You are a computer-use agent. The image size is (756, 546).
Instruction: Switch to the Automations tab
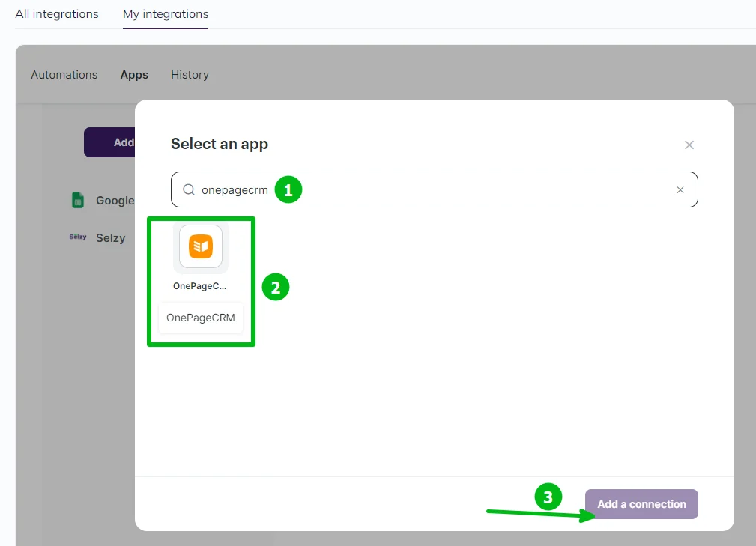64,75
